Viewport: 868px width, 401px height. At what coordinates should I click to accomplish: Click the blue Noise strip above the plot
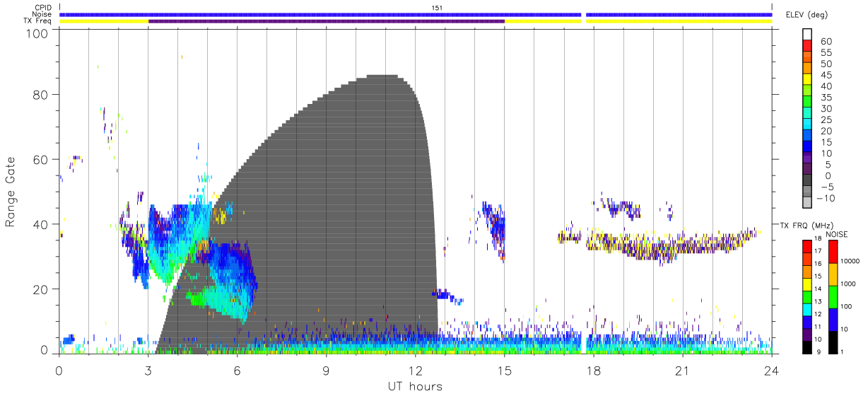416,14
